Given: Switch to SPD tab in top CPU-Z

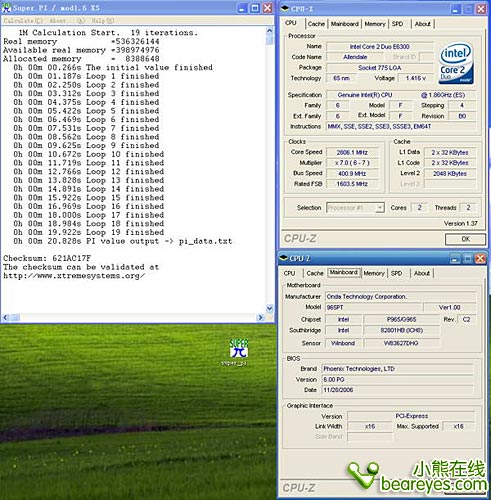Looking at the screenshot, I should point(397,24).
